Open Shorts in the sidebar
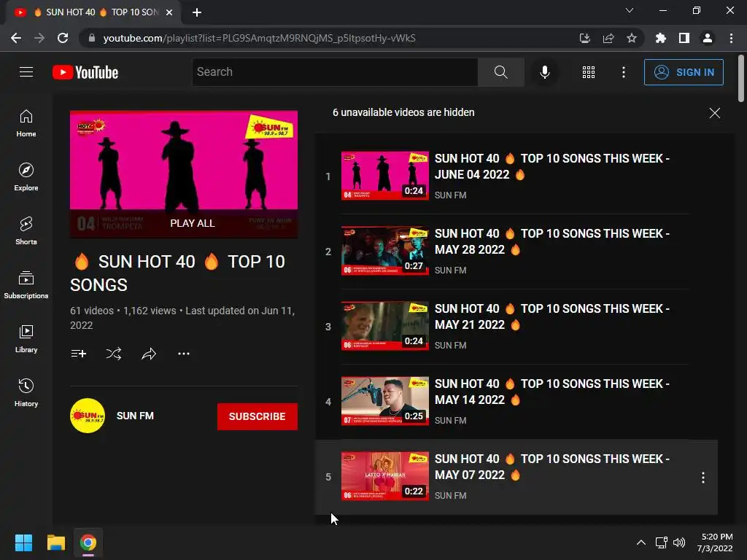 click(26, 231)
